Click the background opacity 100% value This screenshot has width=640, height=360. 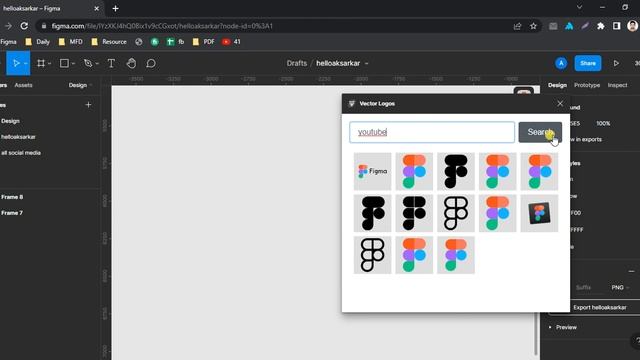pyautogui.click(x=603, y=123)
